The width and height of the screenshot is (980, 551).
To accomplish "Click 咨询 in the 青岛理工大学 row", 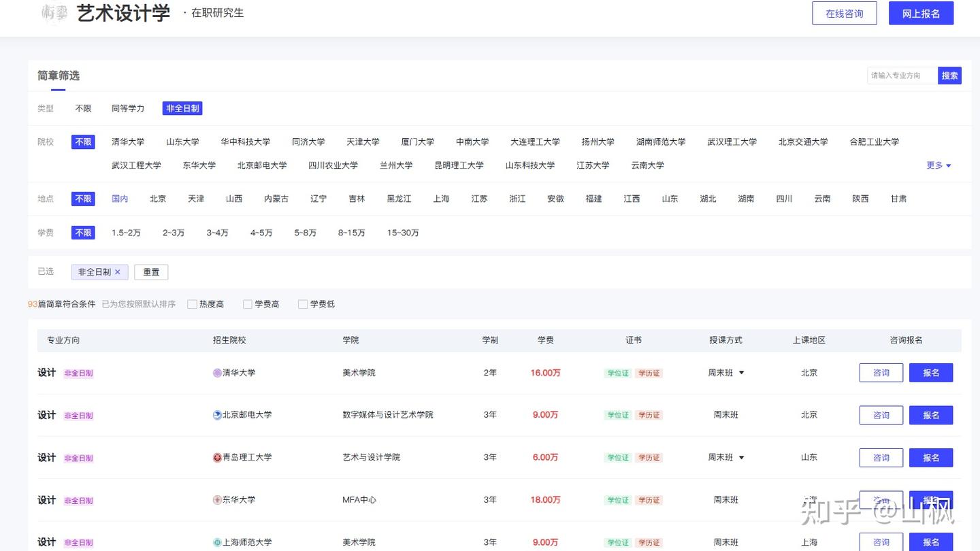I will click(881, 458).
